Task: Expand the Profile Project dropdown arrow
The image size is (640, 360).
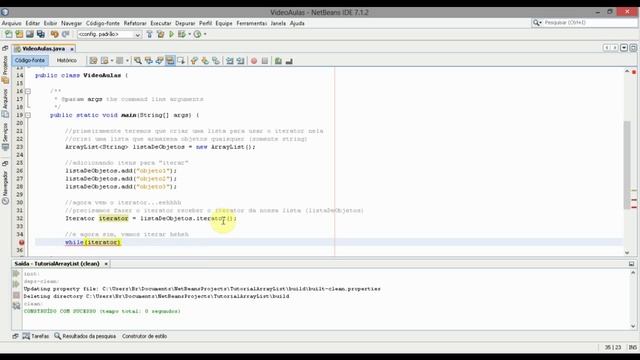Action: [205, 34]
